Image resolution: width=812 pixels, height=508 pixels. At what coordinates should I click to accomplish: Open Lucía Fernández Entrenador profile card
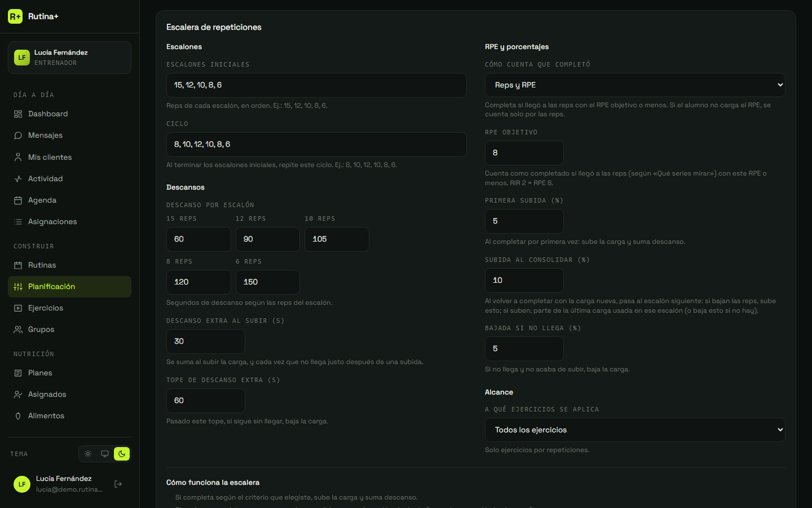(69, 58)
